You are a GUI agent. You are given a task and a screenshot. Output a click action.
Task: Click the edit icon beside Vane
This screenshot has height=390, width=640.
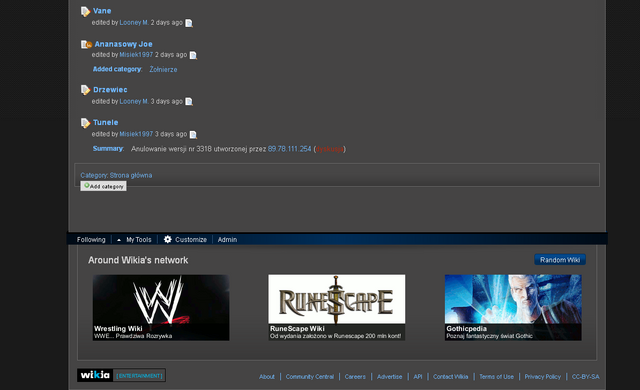pyautogui.click(x=85, y=11)
